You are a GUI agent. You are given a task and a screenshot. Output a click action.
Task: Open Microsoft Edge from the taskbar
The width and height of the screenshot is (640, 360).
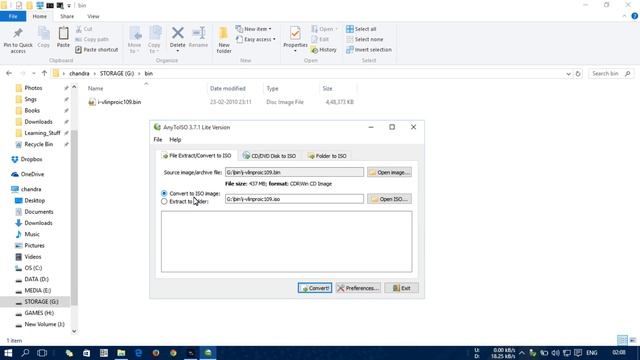point(138,353)
